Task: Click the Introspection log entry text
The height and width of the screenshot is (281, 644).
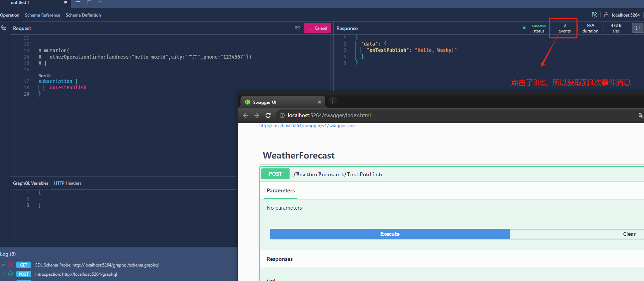Action: (76, 274)
